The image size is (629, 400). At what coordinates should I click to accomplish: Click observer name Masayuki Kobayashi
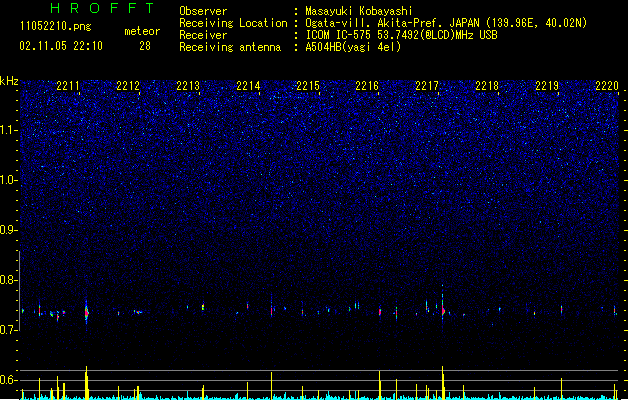click(x=359, y=11)
